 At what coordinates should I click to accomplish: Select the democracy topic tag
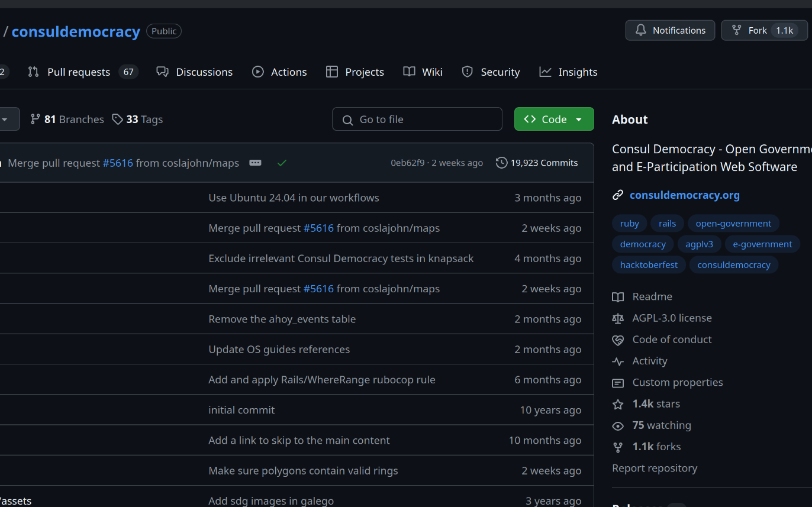[x=643, y=244]
